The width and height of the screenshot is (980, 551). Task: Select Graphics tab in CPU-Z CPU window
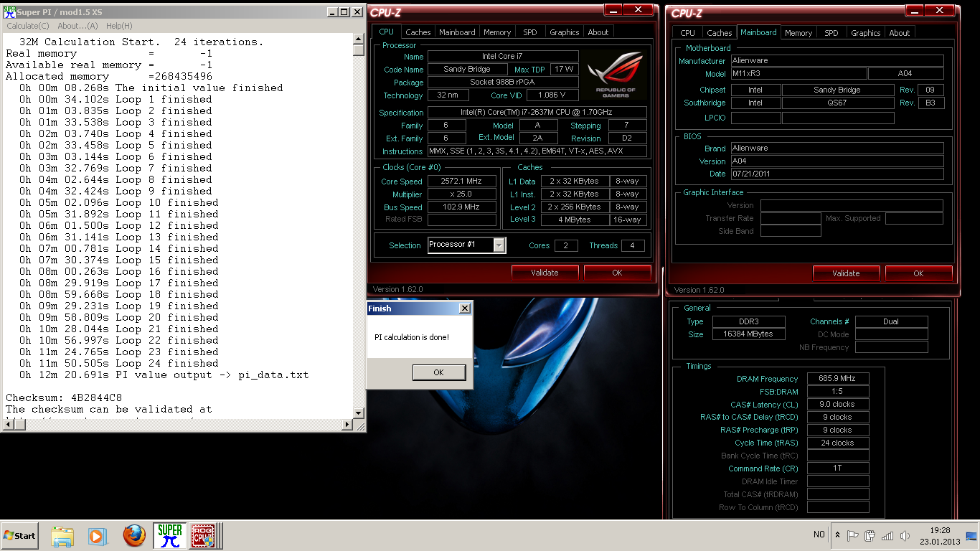[x=564, y=32]
